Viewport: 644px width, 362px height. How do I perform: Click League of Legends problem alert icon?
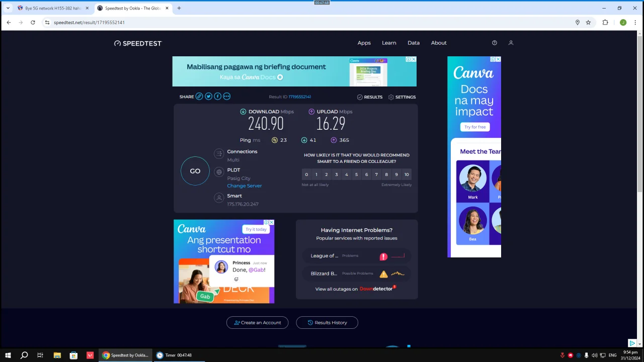tap(383, 256)
